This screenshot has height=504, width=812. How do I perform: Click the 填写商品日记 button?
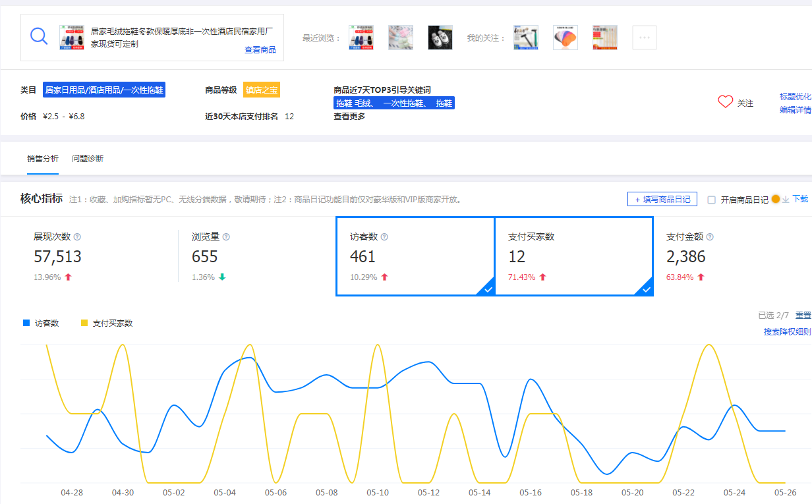662,200
